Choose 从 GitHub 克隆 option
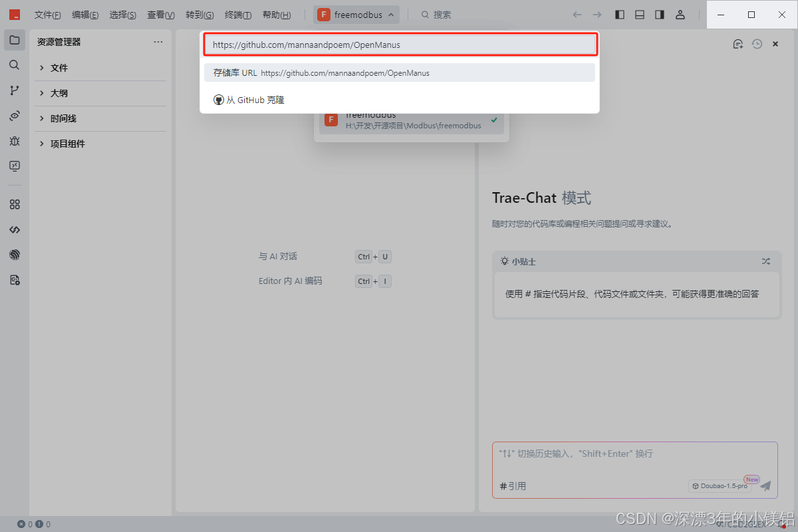 [400, 100]
